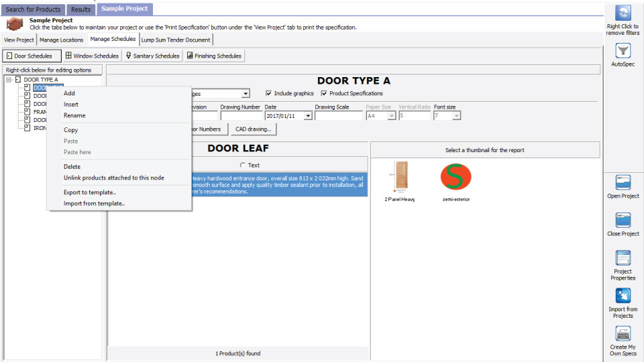This screenshot has width=644, height=362.
Task: Switch to the Manage Locations tab
Action: [61, 40]
